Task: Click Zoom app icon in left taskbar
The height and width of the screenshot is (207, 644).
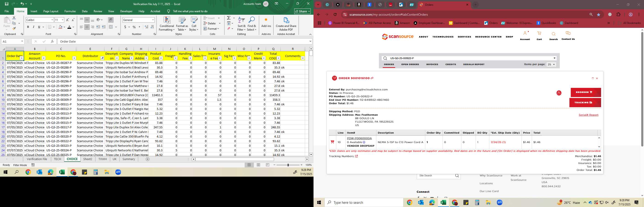Action: click(x=118, y=172)
